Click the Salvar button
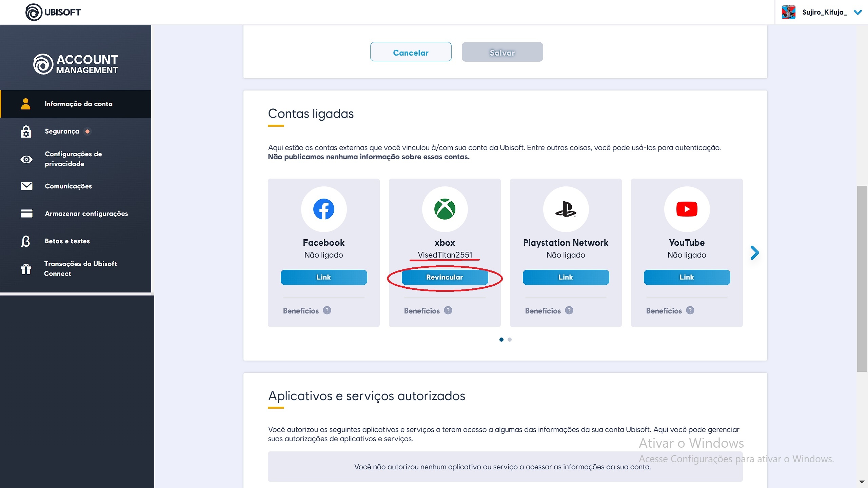Screen dimensions: 868x488 (x=502, y=52)
